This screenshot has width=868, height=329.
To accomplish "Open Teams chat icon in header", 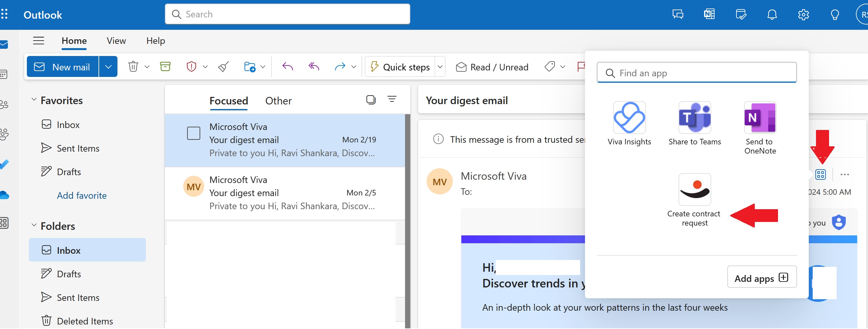I will pos(678,14).
